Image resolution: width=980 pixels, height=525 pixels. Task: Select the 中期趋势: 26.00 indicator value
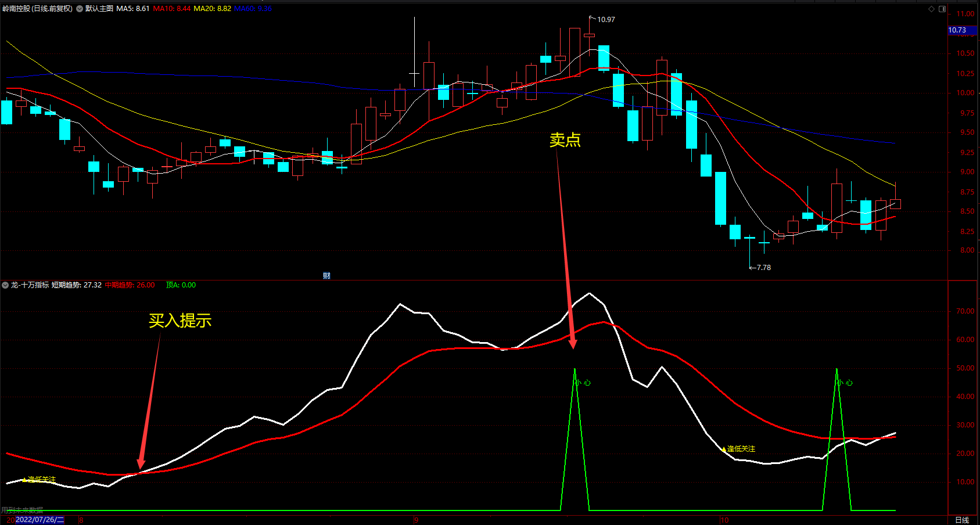pos(130,285)
